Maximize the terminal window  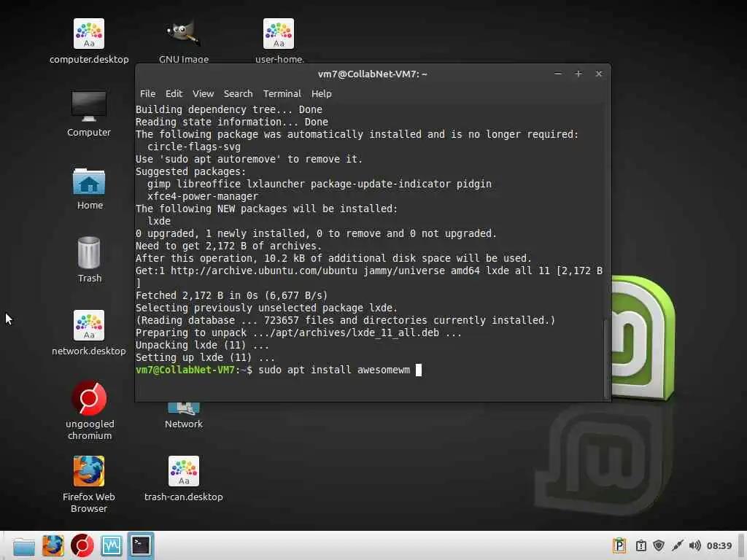point(578,74)
